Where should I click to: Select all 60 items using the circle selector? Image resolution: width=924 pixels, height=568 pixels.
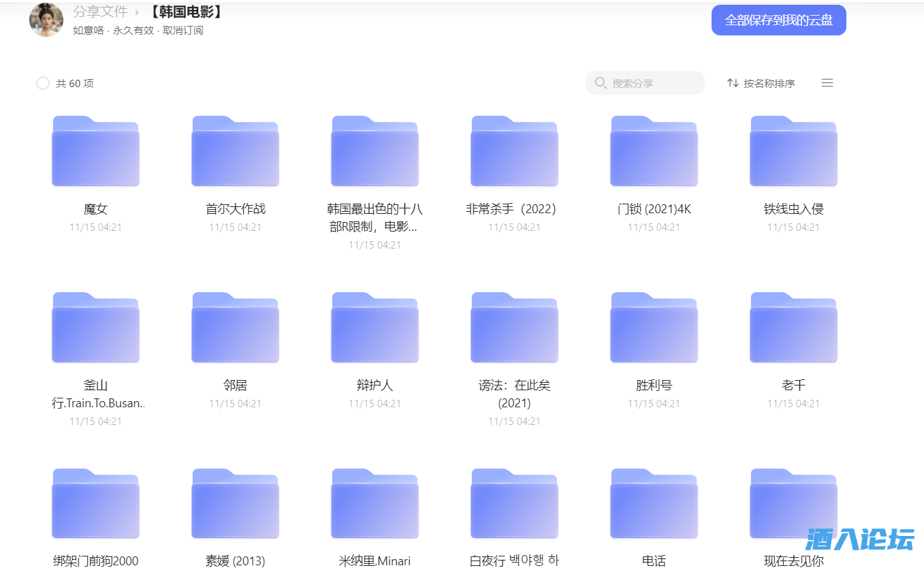[42, 82]
